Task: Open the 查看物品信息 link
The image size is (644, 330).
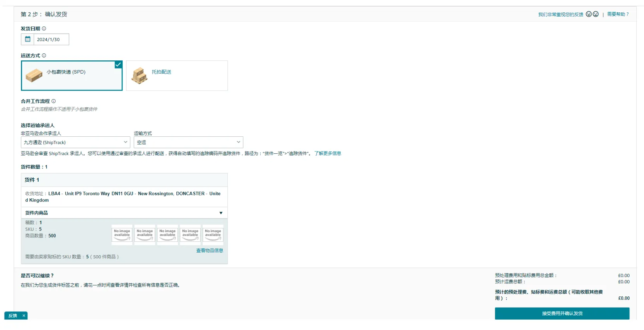Action: point(210,251)
